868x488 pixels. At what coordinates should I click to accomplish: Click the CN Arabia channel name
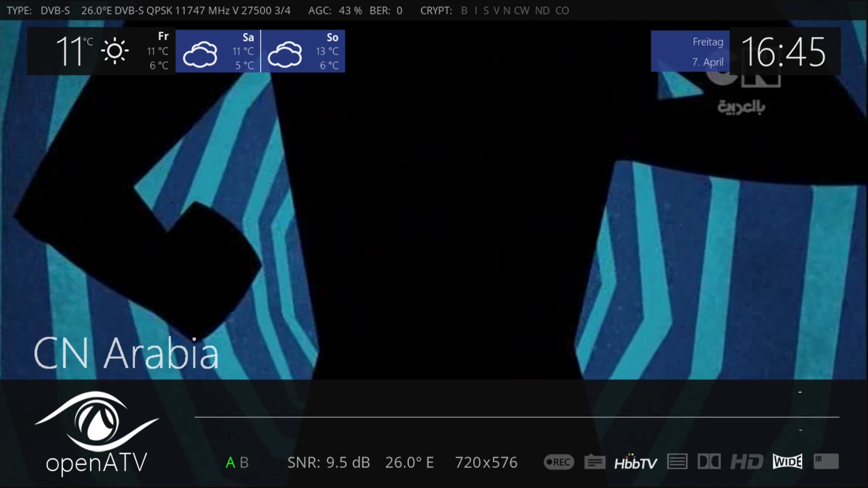(x=126, y=353)
